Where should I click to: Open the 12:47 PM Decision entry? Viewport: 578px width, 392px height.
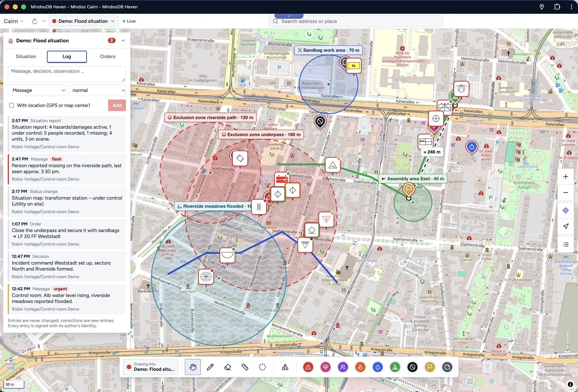67,266
